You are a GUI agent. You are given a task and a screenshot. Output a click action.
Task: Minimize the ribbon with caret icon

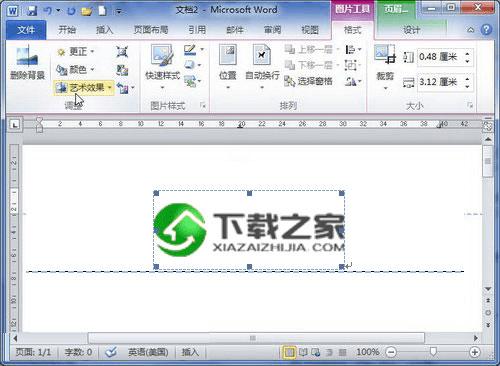click(470, 30)
